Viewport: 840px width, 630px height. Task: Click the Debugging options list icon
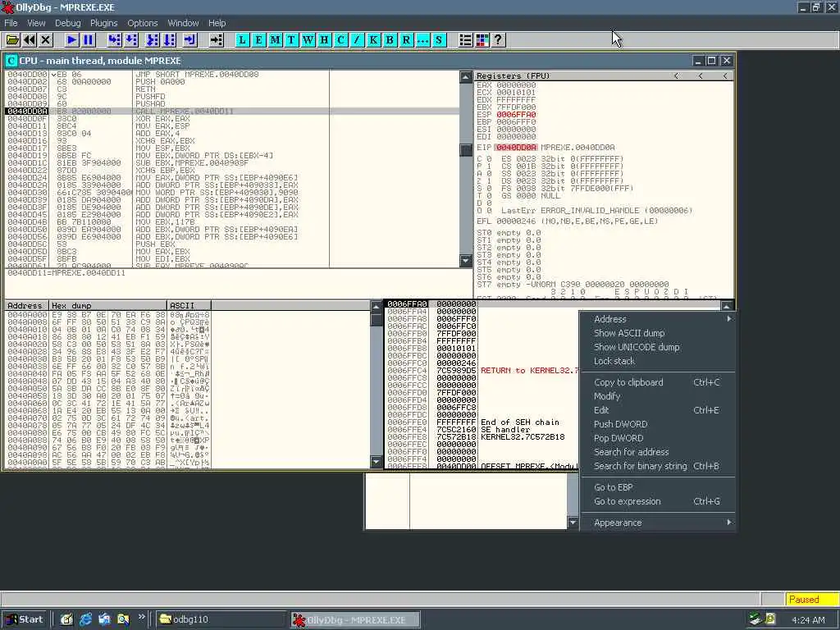click(466, 40)
